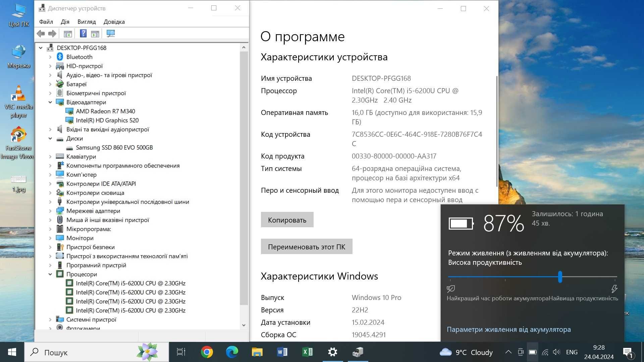Open the clock showing 9:28 24.04.2024
The width and height of the screenshot is (644, 362).
coord(599,352)
